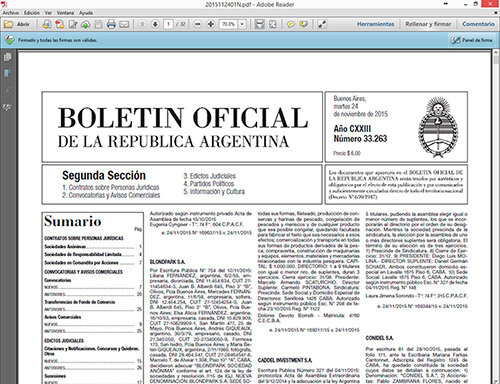This screenshot has width=500, height=384.
Task: Click the highlight text tool icon
Action: (303, 24)
